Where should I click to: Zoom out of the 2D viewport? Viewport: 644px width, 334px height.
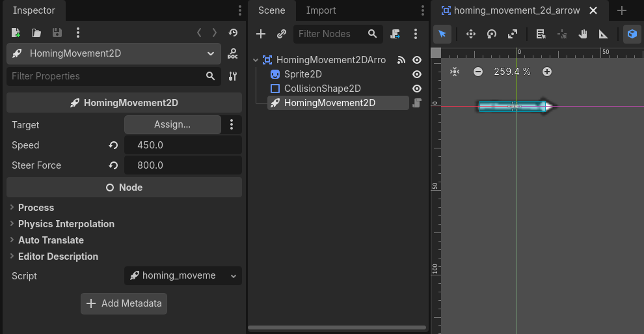coord(477,72)
